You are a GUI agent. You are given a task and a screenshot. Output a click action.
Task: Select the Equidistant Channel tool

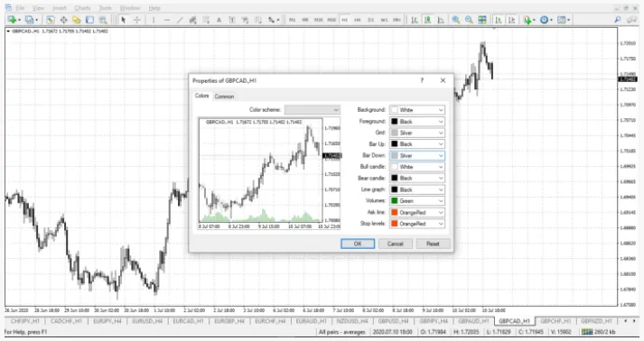coord(192,20)
